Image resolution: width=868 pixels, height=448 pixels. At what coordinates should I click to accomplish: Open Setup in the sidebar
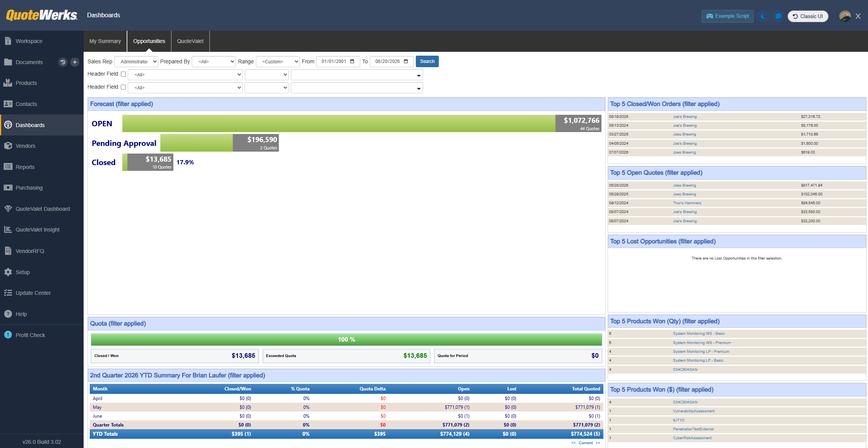point(42,272)
